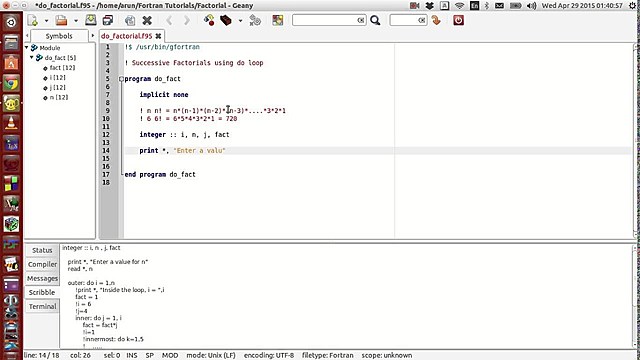
Task: Click the editor vertical scrollbar
Action: 636,141
